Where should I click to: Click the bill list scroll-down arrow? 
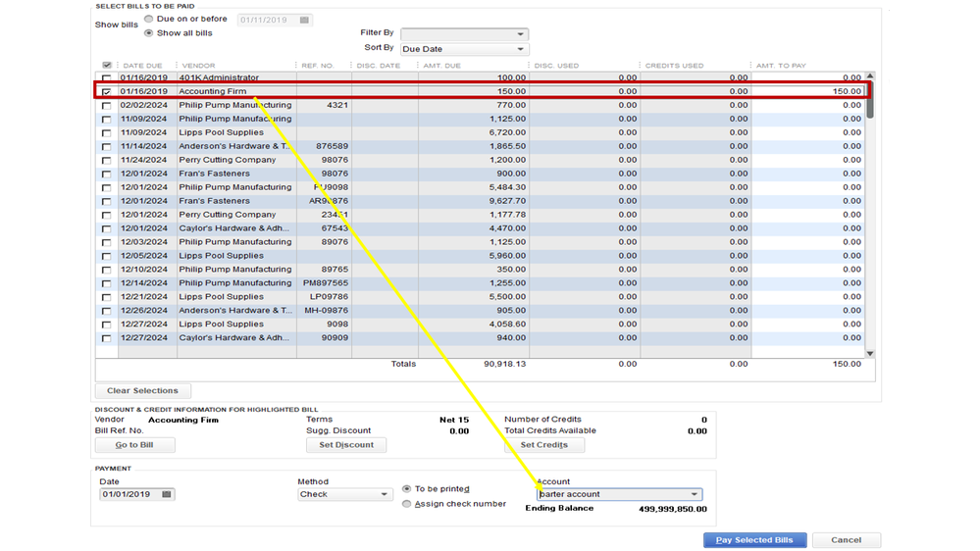(x=869, y=354)
